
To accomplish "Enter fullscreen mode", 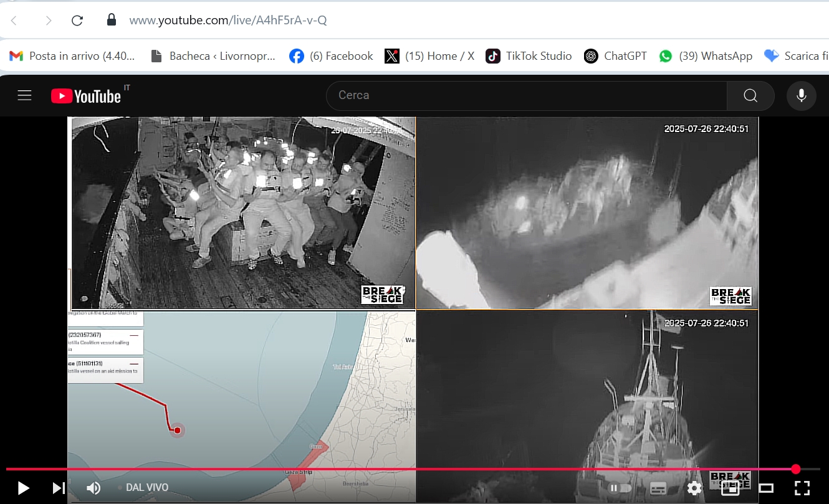I will (802, 488).
